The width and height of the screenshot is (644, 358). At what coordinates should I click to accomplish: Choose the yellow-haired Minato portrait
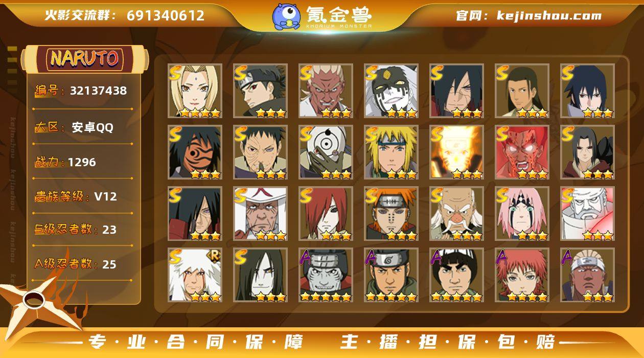tap(392, 152)
